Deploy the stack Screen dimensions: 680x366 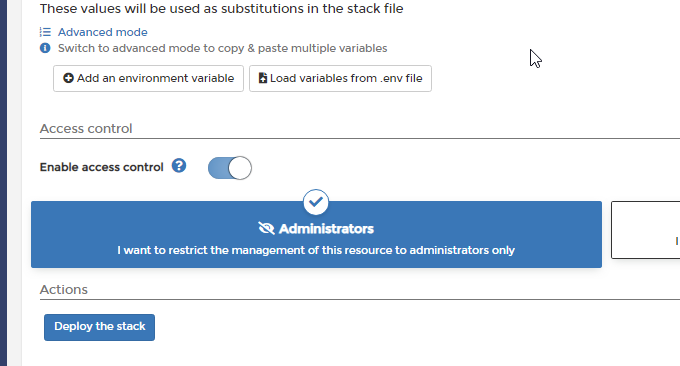99,327
